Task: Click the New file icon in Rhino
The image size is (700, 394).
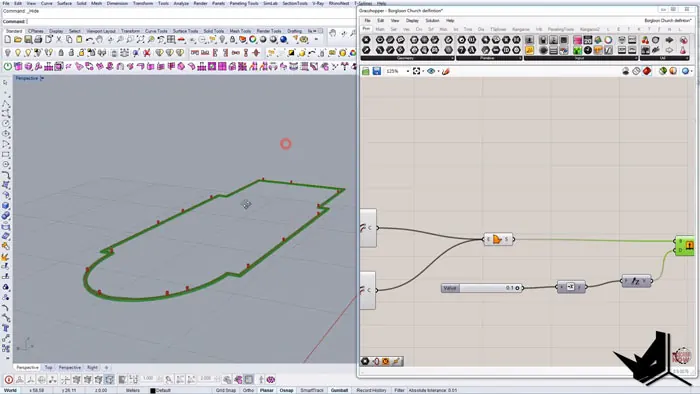Action: pyautogui.click(x=8, y=40)
